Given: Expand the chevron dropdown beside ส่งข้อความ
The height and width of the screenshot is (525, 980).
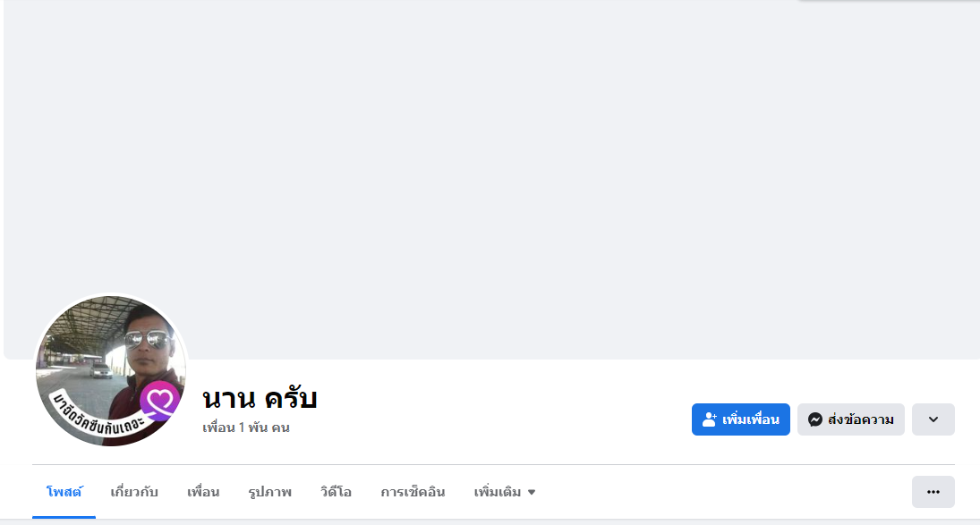Looking at the screenshot, I should pos(933,419).
